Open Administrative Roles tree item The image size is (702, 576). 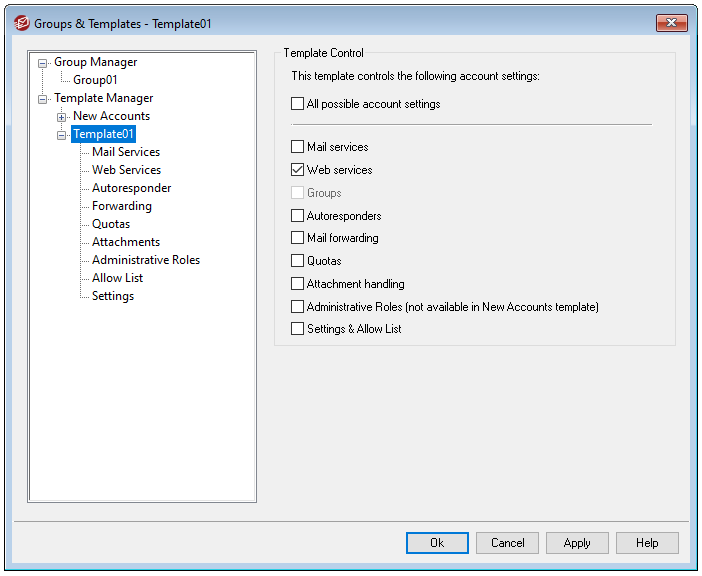click(146, 260)
